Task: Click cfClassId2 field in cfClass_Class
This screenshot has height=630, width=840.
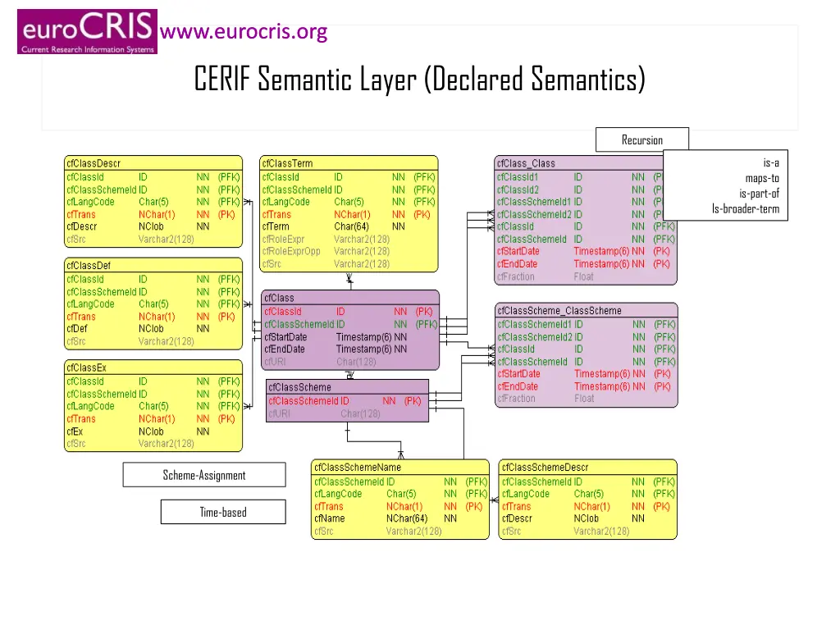Action: coord(580,189)
